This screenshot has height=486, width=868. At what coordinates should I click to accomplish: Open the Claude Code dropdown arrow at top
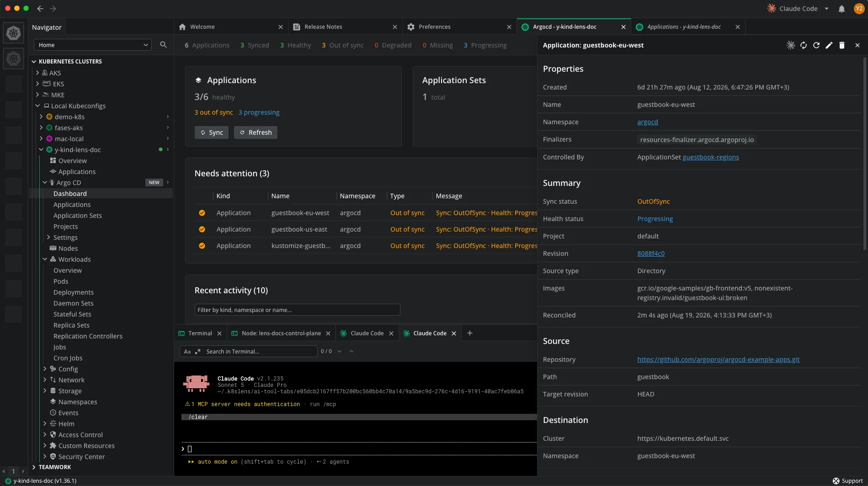(x=826, y=9)
